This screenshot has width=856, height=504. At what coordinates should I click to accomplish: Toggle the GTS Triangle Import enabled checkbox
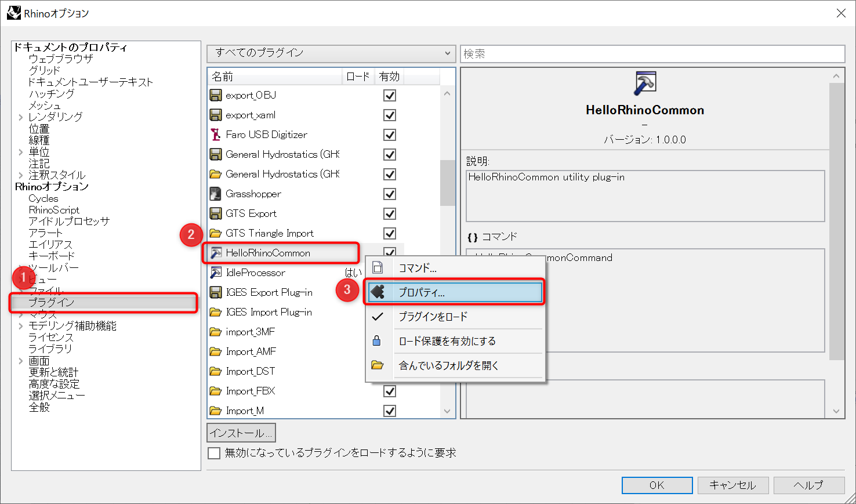(x=390, y=233)
